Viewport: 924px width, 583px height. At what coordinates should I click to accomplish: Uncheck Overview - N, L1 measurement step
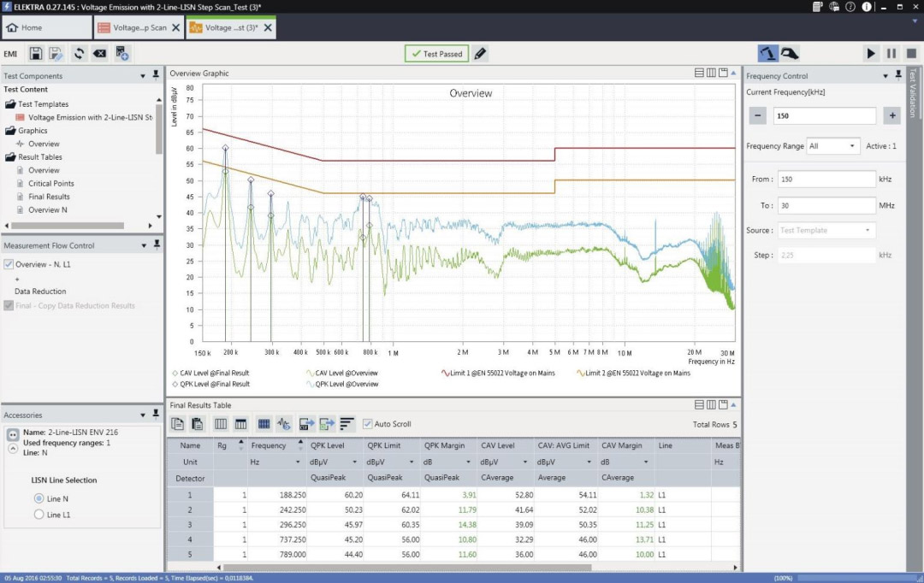(x=9, y=264)
